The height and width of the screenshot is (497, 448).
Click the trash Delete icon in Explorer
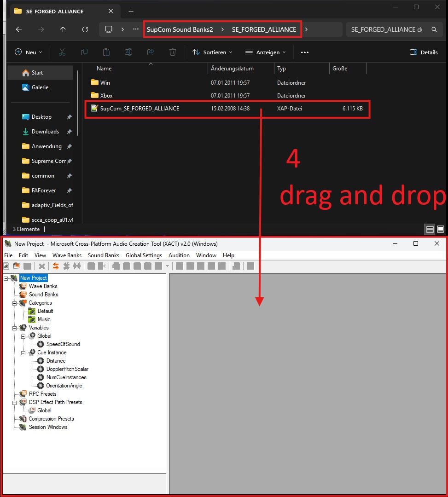pos(173,52)
